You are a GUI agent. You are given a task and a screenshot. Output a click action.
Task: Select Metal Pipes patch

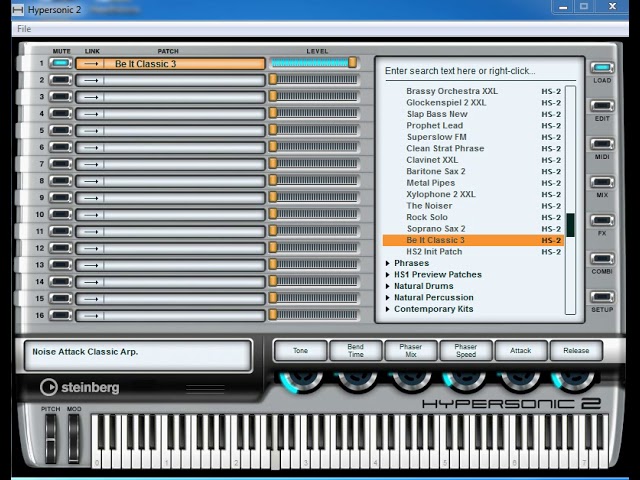pyautogui.click(x=473, y=183)
